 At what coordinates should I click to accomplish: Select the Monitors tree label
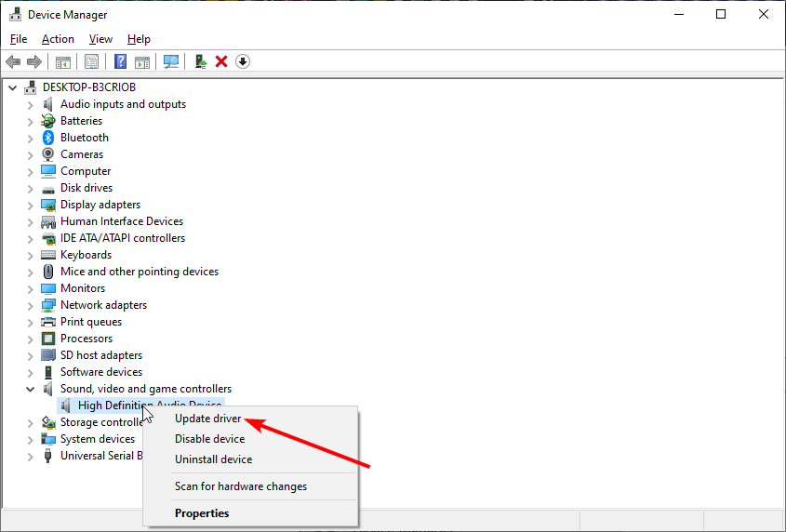pos(83,288)
